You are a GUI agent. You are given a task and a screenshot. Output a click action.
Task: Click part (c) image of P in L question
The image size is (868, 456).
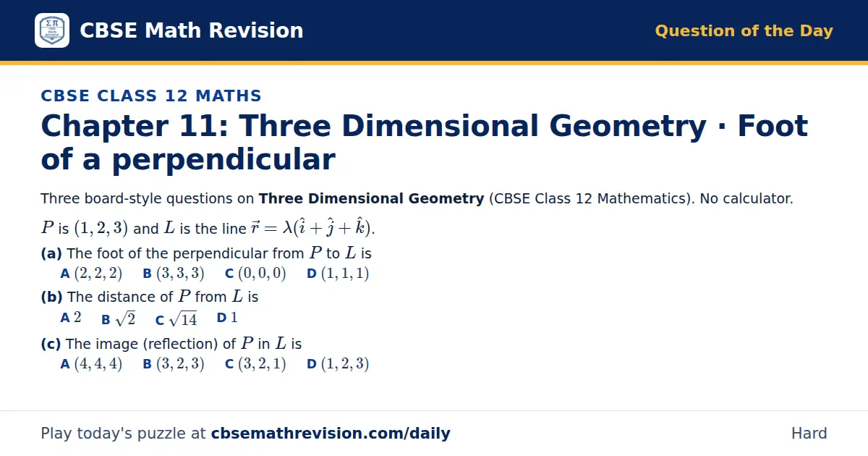point(171,344)
